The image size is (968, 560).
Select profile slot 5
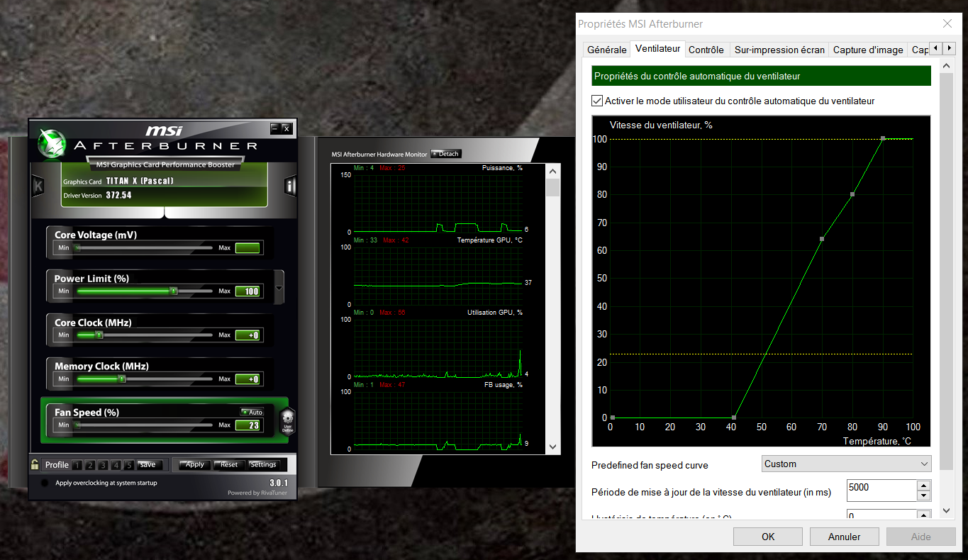click(129, 465)
